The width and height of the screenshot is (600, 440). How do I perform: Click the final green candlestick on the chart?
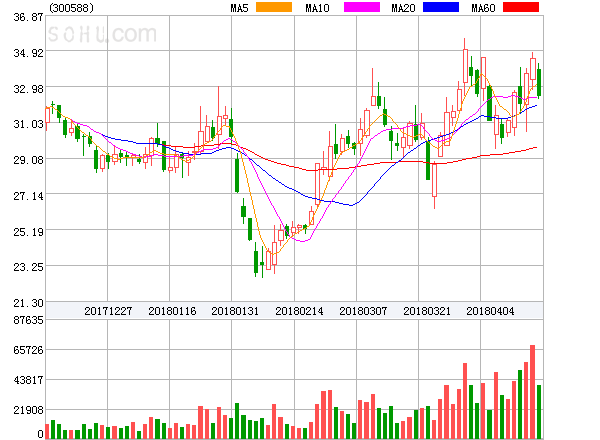pos(539,82)
